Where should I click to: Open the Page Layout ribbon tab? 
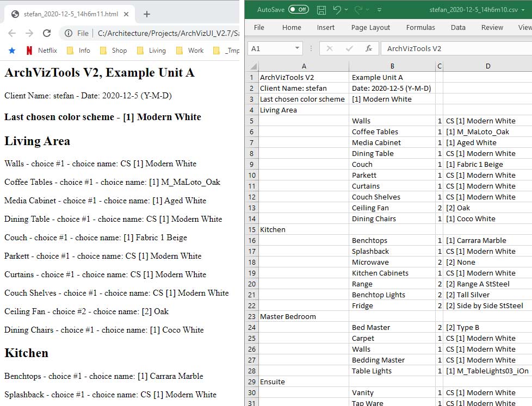coord(370,28)
